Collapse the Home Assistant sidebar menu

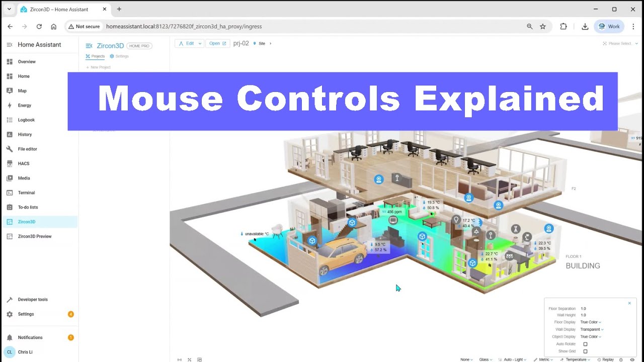9,45
